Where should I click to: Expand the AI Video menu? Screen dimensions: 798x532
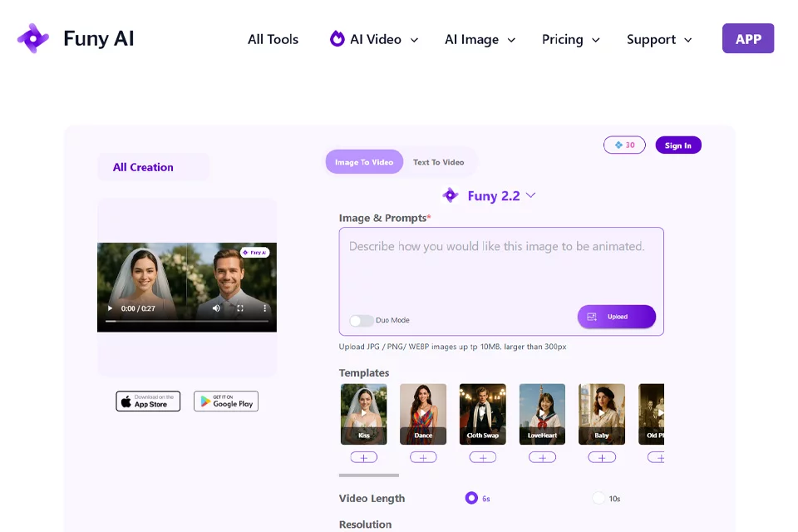[374, 39]
